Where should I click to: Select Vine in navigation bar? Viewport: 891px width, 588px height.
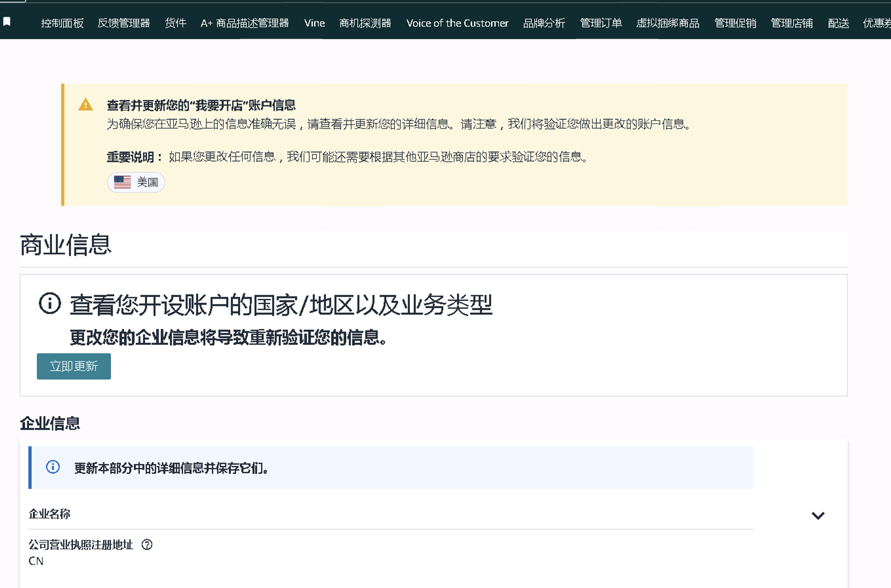314,23
